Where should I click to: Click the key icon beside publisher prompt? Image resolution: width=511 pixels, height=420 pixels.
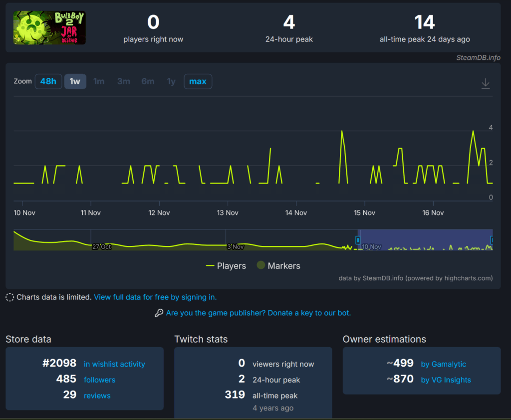pos(159,313)
